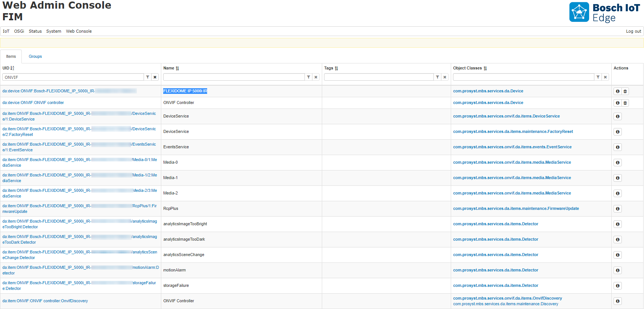Delete the FLEXIDOME IP 5000i IR device
This screenshot has width=644, height=309.
625,91
